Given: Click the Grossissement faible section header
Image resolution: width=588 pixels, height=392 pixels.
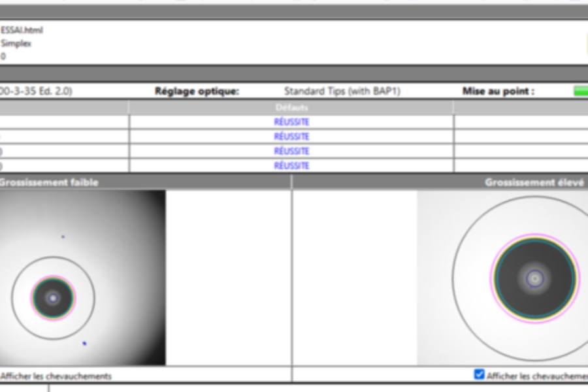Looking at the screenshot, I should click(x=49, y=182).
